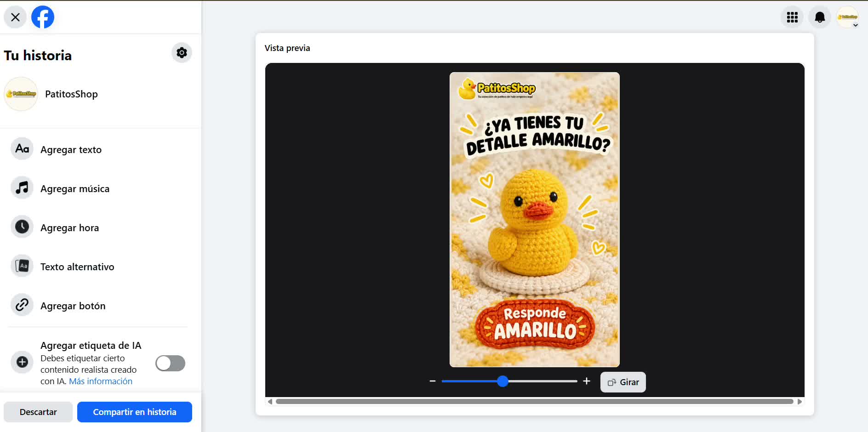Image resolution: width=868 pixels, height=432 pixels.
Task: Click the plus icon beside AI label
Action: pos(22,362)
